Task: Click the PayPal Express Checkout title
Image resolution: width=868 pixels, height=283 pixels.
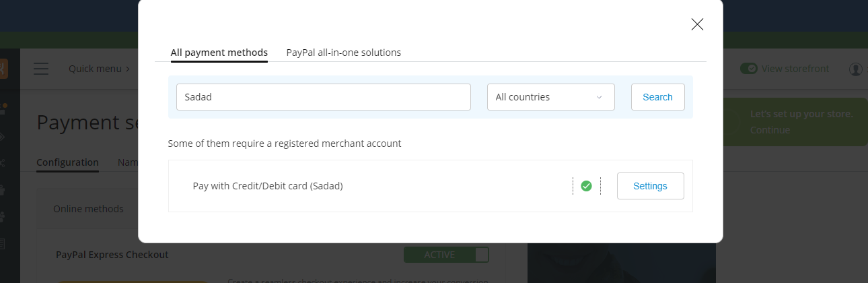Action: (x=112, y=255)
